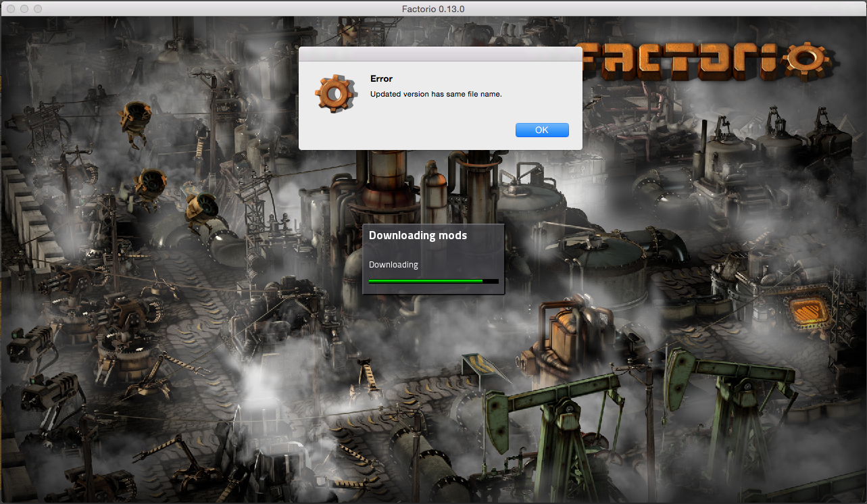Click the "Downloading" status label
This screenshot has width=867, height=504.
[x=393, y=265]
